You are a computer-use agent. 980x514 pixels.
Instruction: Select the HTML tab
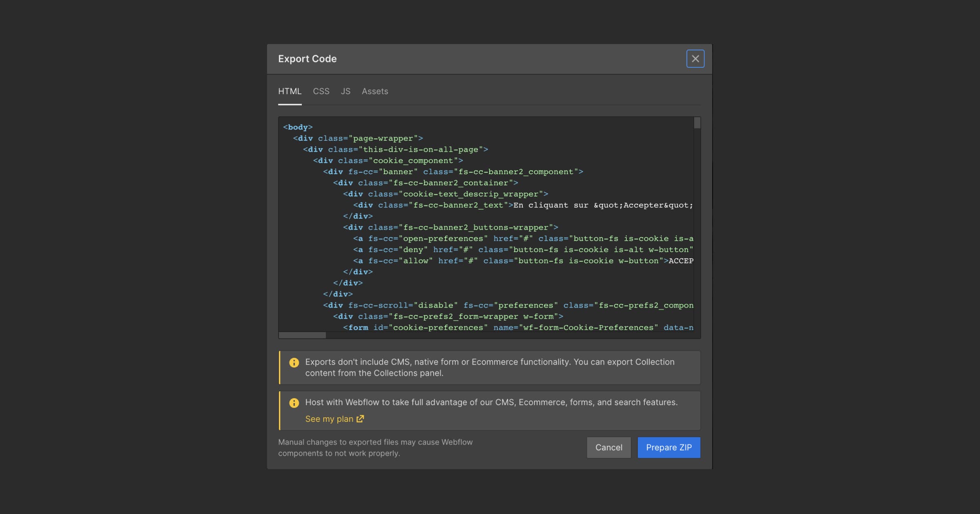pyautogui.click(x=290, y=91)
